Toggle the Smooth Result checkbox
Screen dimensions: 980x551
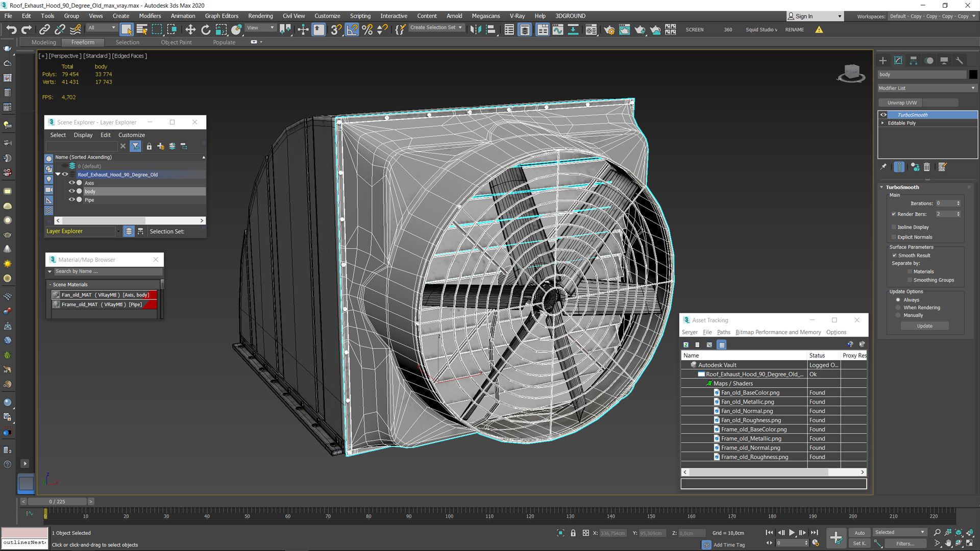[894, 256]
